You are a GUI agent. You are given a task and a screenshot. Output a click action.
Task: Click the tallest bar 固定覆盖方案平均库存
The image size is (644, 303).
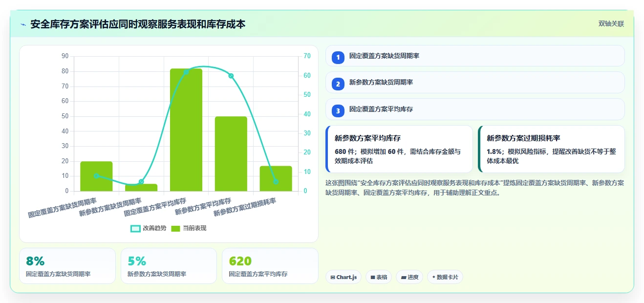pos(186,130)
